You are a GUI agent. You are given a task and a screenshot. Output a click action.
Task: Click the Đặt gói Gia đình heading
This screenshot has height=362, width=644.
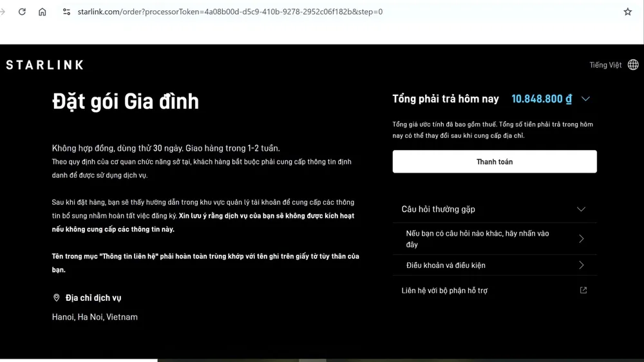pos(126,102)
